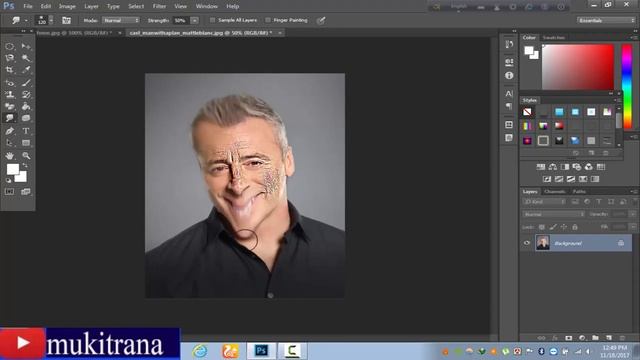Click the foreground color swatch in toolbox
Viewport: 640px width, 360px height.
(13, 169)
